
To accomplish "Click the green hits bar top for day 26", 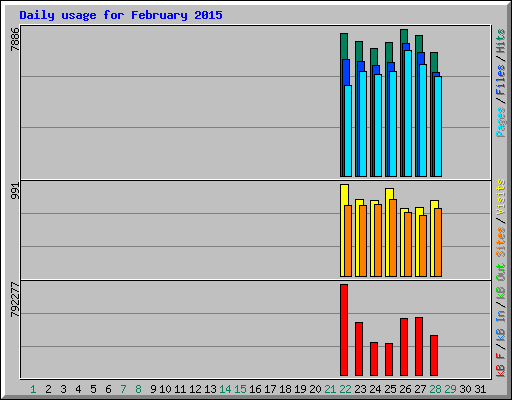I will click(x=404, y=36).
